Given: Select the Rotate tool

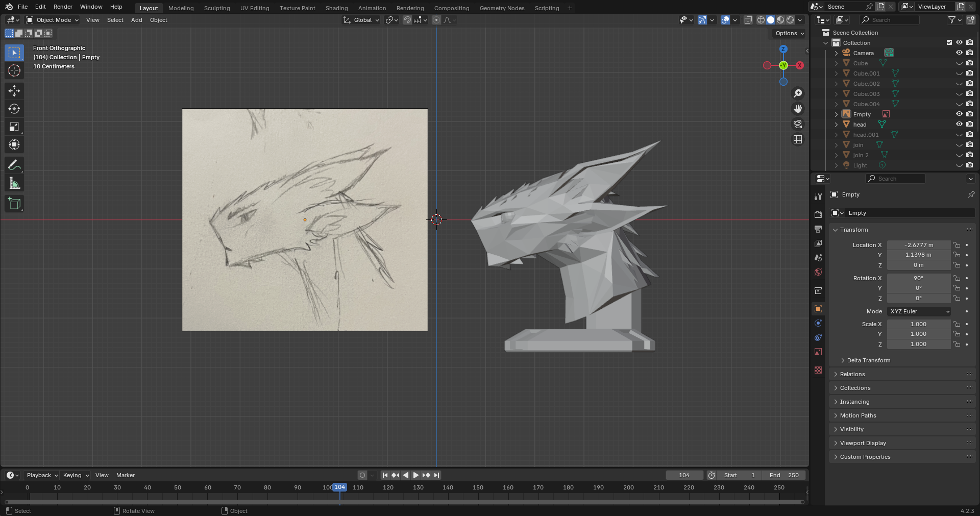Looking at the screenshot, I should [14, 109].
